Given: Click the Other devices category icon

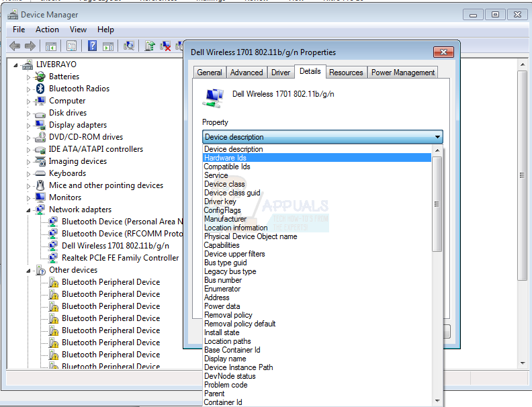Looking at the screenshot, I should pos(40,270).
